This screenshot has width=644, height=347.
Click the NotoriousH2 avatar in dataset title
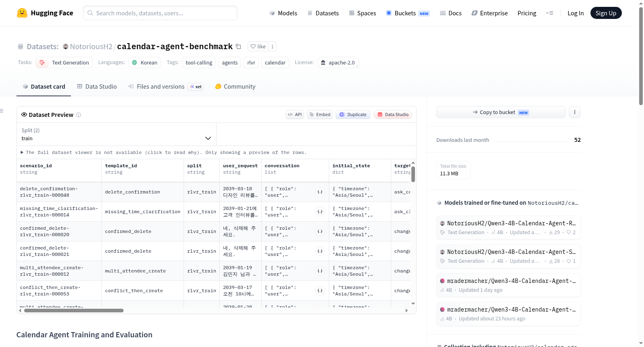[x=66, y=46]
